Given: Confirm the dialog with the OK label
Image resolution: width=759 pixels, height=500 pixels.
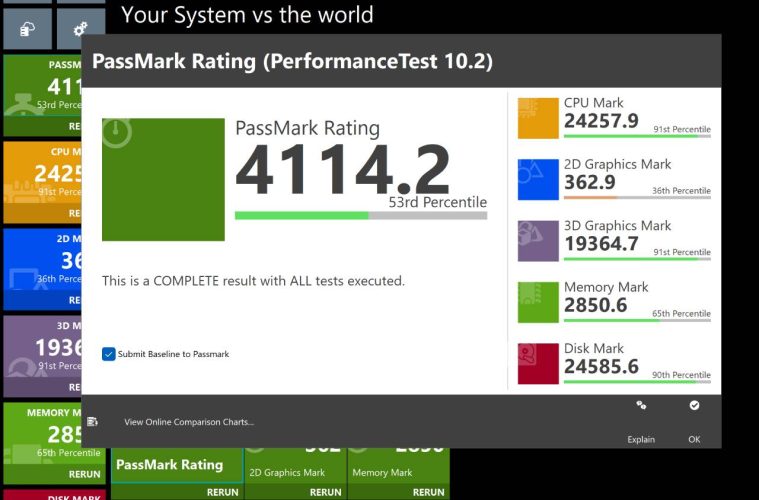Looking at the screenshot, I should (694, 439).
